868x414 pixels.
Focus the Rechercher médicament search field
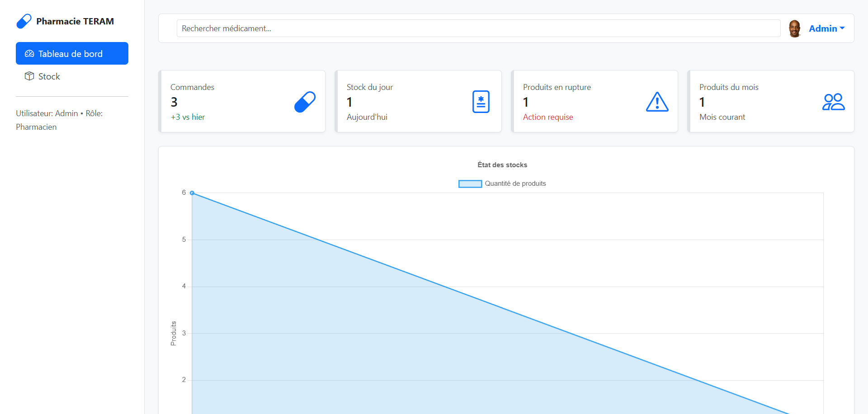(478, 28)
